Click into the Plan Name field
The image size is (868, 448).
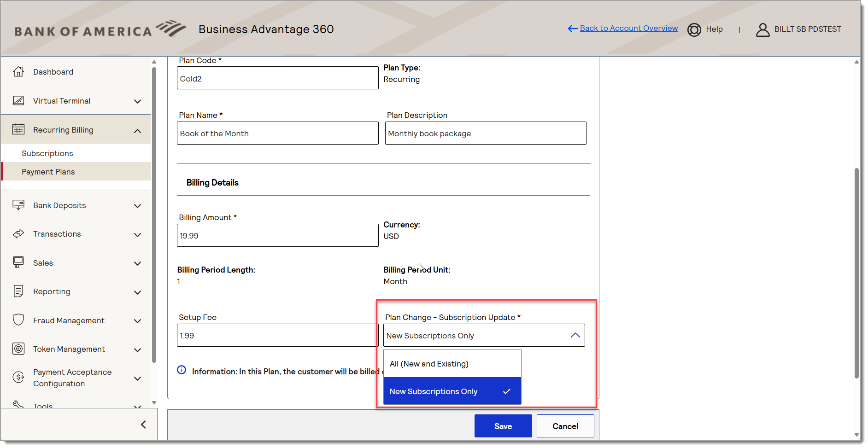[277, 133]
